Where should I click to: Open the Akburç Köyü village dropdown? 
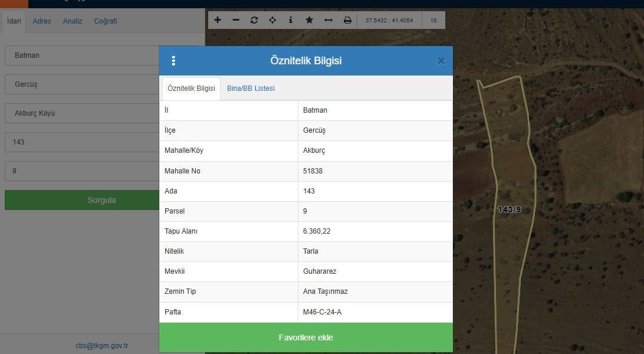[x=83, y=113]
